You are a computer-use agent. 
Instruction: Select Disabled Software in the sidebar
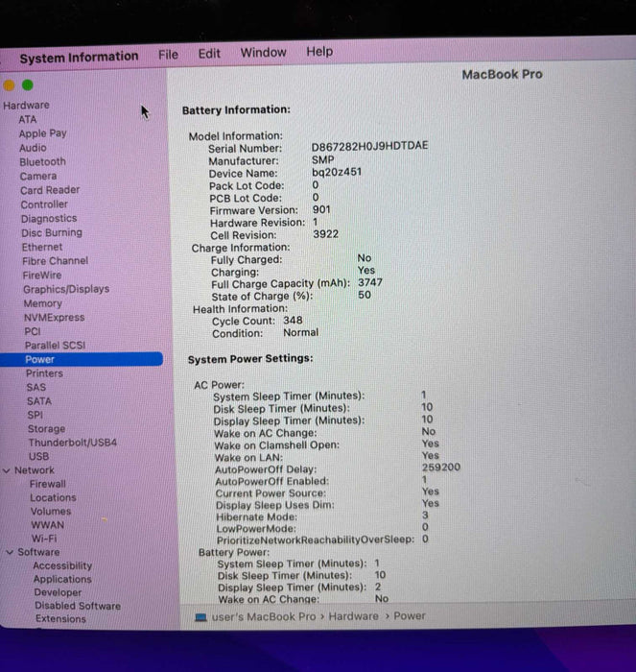click(78, 606)
